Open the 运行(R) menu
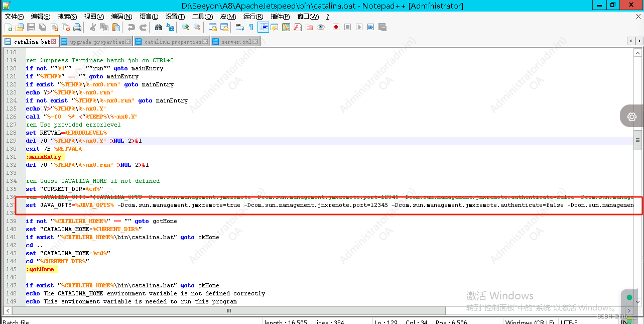644x324 pixels. [x=253, y=17]
